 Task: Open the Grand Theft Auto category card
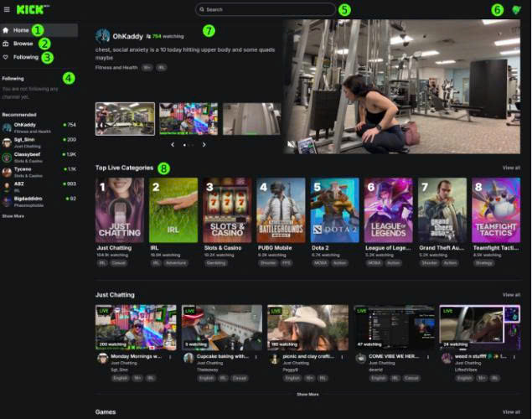(x=442, y=210)
